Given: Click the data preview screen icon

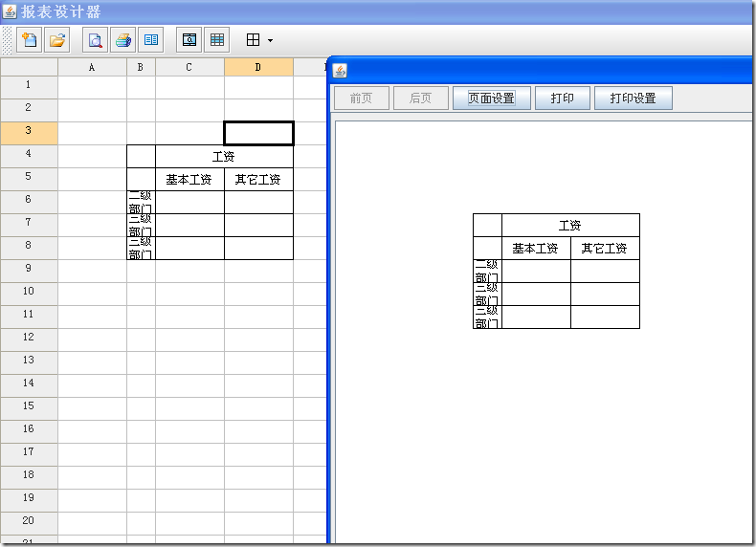Looking at the screenshot, I should [189, 40].
